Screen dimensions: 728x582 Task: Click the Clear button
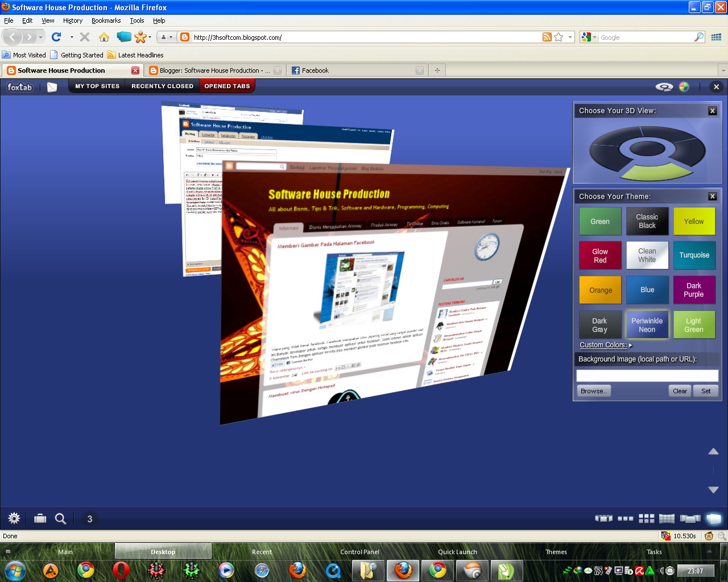point(680,391)
